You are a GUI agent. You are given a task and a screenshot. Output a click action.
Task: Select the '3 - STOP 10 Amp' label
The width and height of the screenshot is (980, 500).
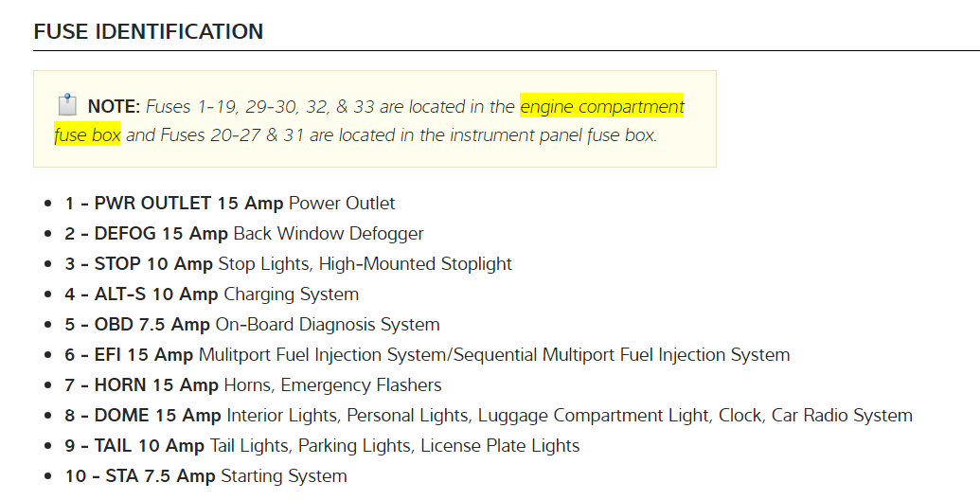pyautogui.click(x=141, y=263)
